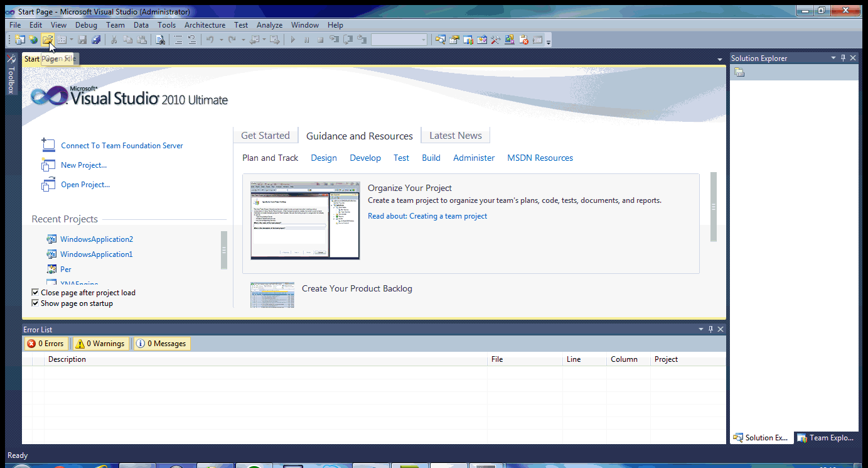Open Add New Item dropdown arrow
The width and height of the screenshot is (868, 468).
pos(72,40)
